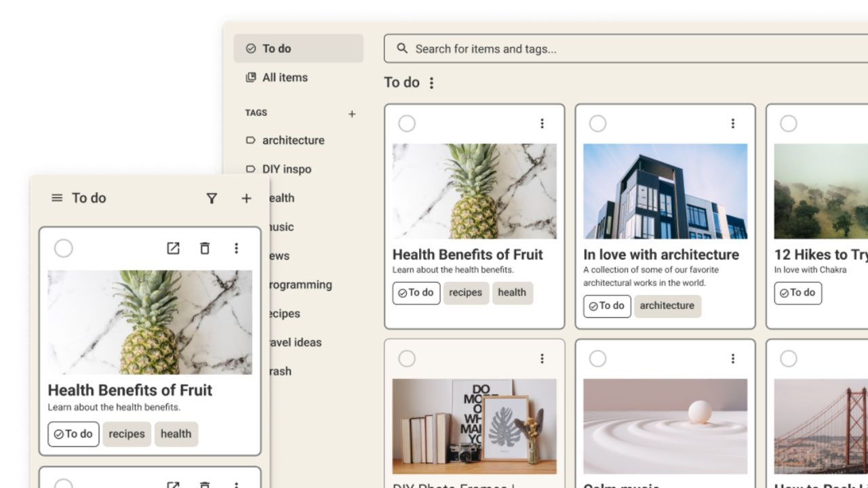Open the music tag in the sidebar

pyautogui.click(x=282, y=227)
